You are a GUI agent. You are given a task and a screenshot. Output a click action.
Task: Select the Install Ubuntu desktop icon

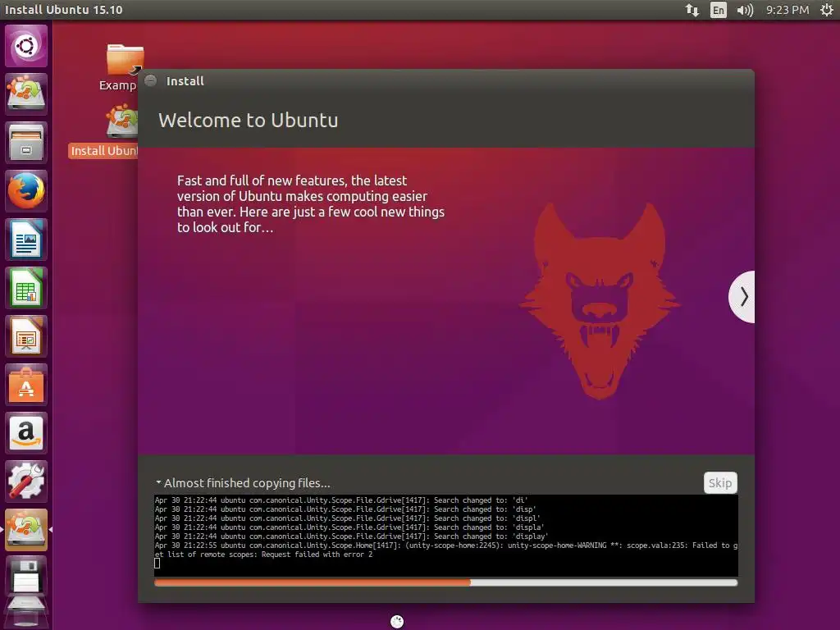click(104, 131)
